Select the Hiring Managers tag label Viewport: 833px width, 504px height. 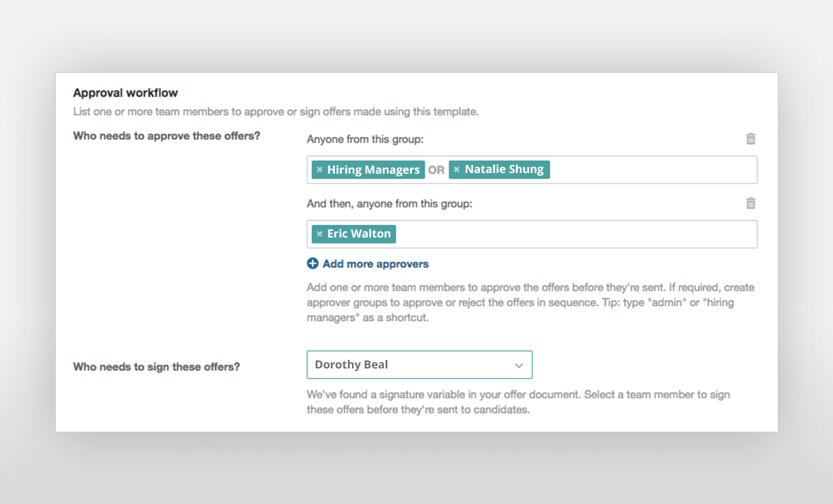(373, 170)
